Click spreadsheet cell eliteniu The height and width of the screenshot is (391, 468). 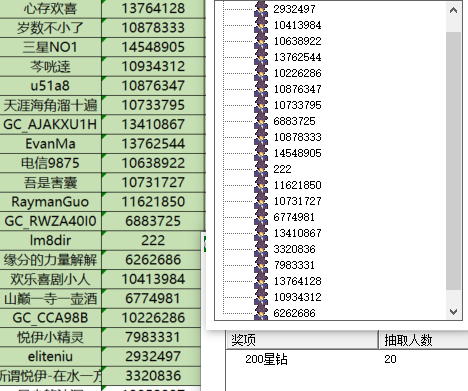(50, 356)
